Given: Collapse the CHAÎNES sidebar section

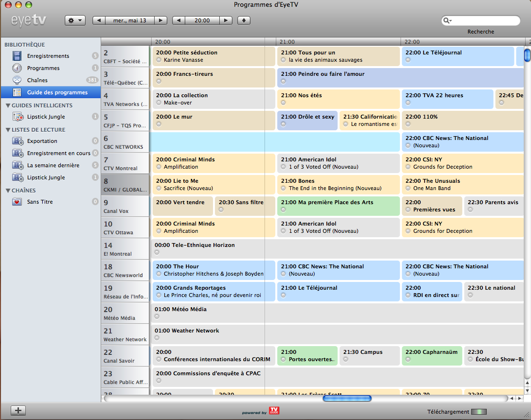Looking at the screenshot, I should point(8,191).
